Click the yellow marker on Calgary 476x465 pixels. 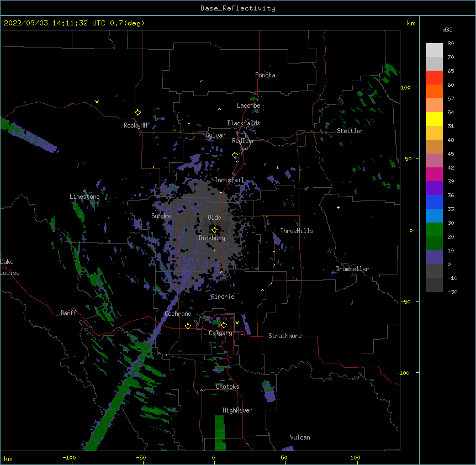coord(224,325)
